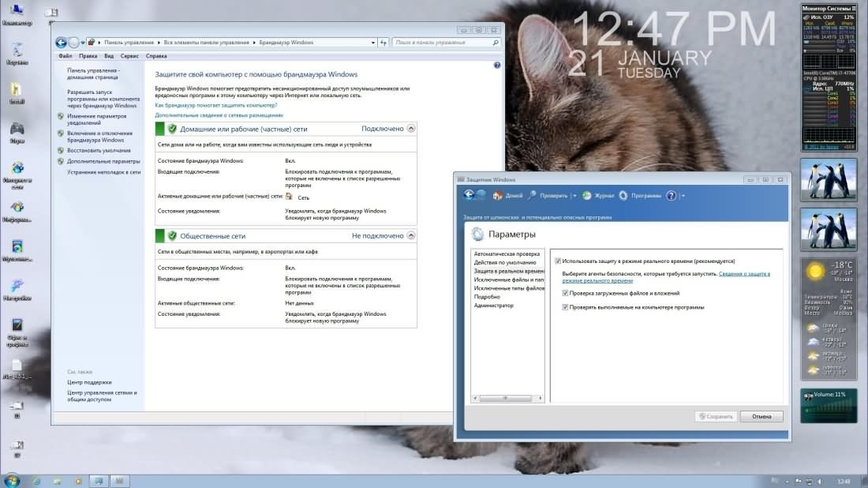Toggle Проверять выполняемые на компьютере программы checkbox
Screen dimensions: 868x488
point(565,307)
